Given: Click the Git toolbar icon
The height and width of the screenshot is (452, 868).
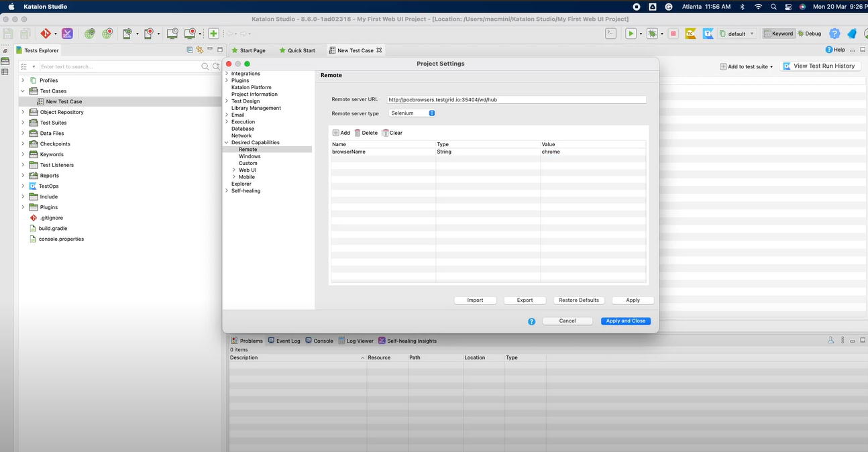Looking at the screenshot, I should click(x=45, y=34).
